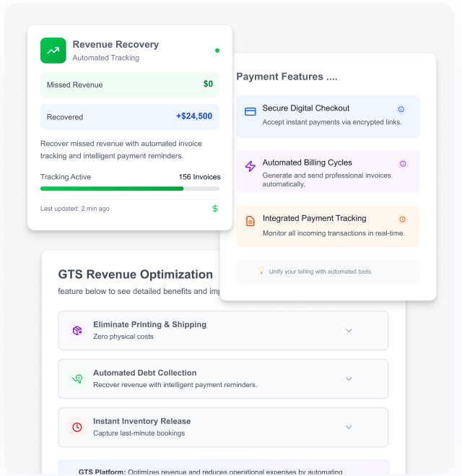
Task: Click info icon beside Integrated Payment Tracking
Action: 403,219
